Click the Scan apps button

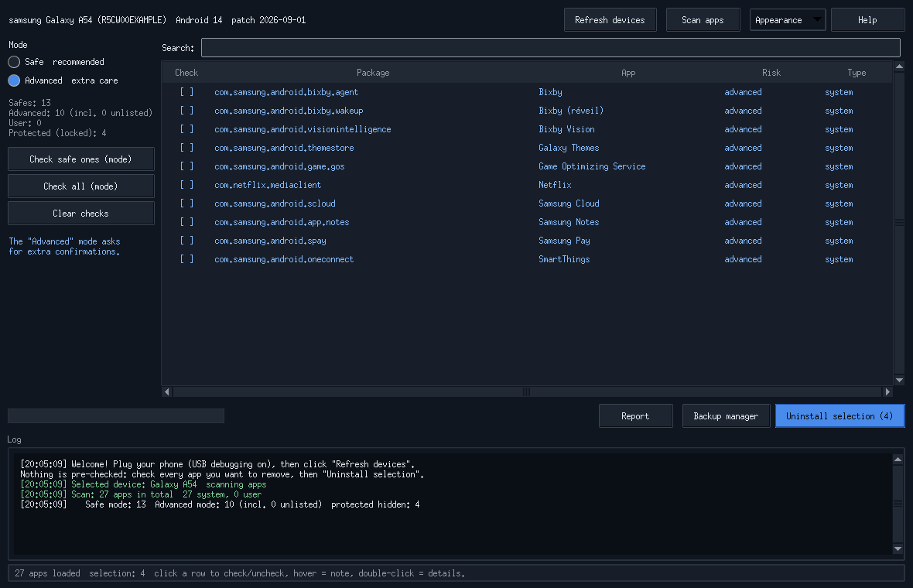703,20
